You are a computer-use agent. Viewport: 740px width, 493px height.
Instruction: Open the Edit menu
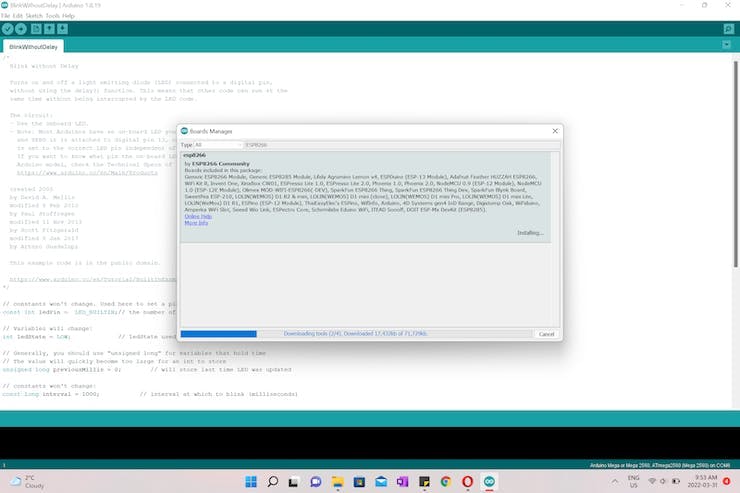tap(18, 16)
